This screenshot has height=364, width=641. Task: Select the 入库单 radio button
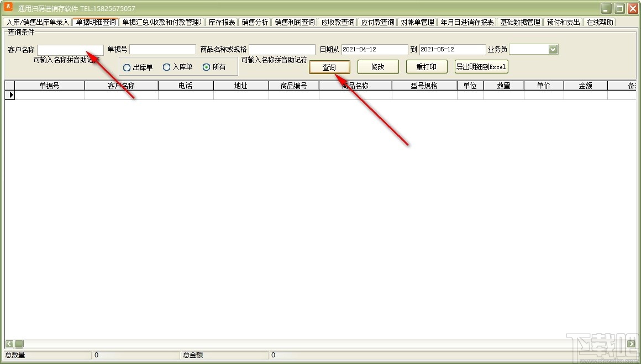pos(166,67)
